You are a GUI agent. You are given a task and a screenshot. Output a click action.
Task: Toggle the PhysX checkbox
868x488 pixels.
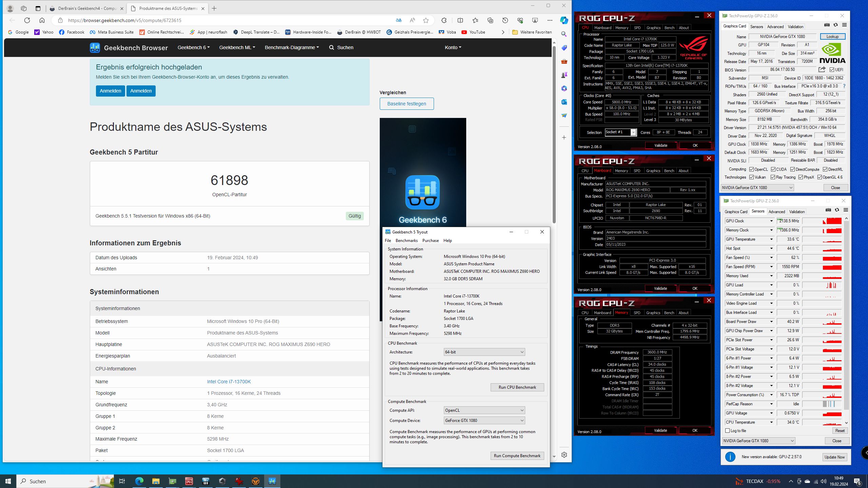pos(801,177)
